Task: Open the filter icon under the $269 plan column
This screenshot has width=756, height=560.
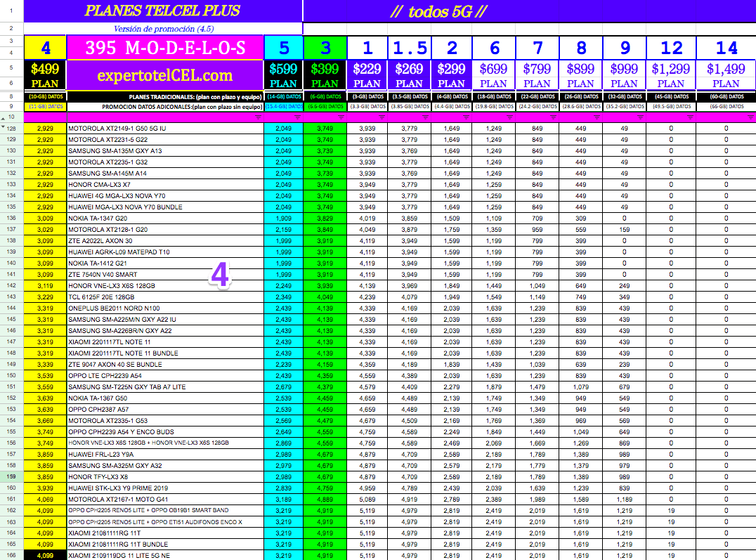Action: click(x=425, y=117)
